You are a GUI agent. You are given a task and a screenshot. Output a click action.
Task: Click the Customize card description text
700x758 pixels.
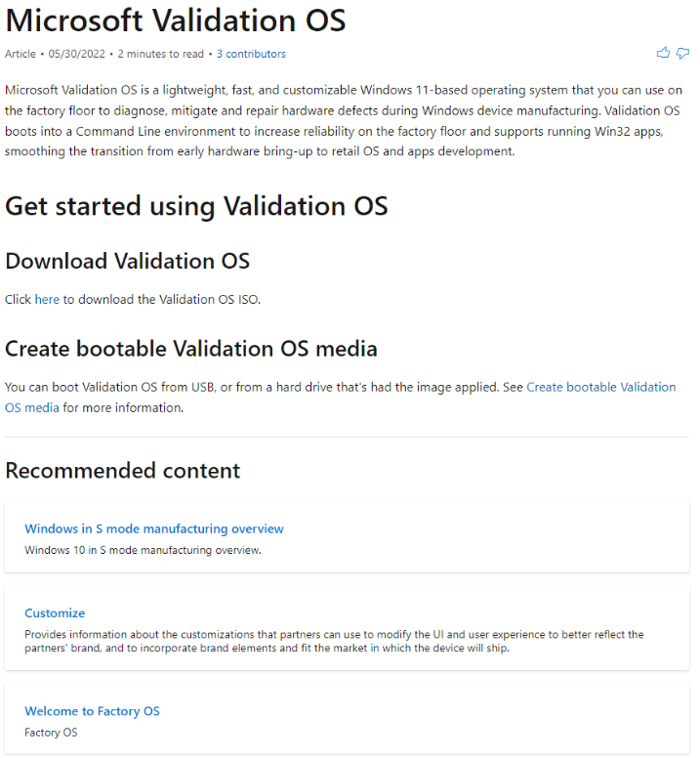point(334,641)
